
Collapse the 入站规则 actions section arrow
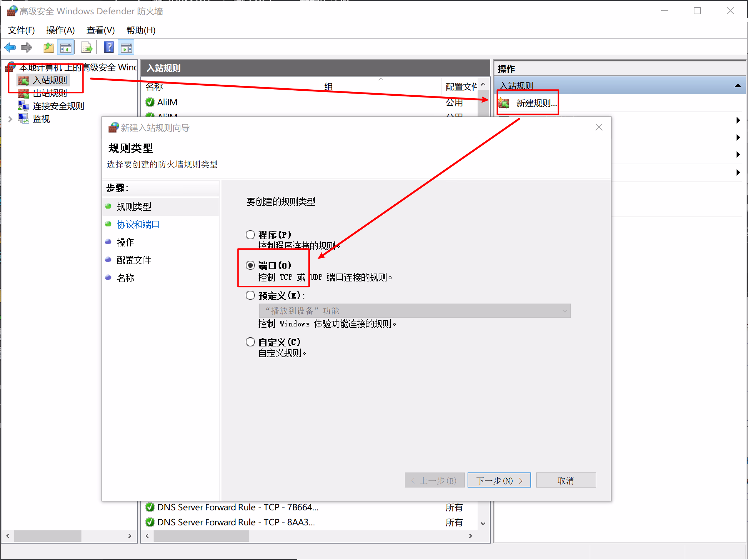(737, 86)
